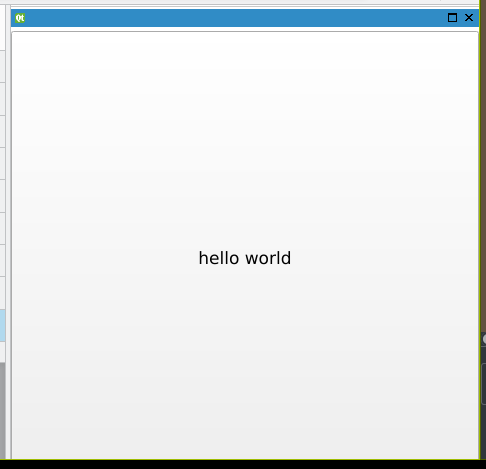Select the fifth row above the highlighted row

pos(2,164)
